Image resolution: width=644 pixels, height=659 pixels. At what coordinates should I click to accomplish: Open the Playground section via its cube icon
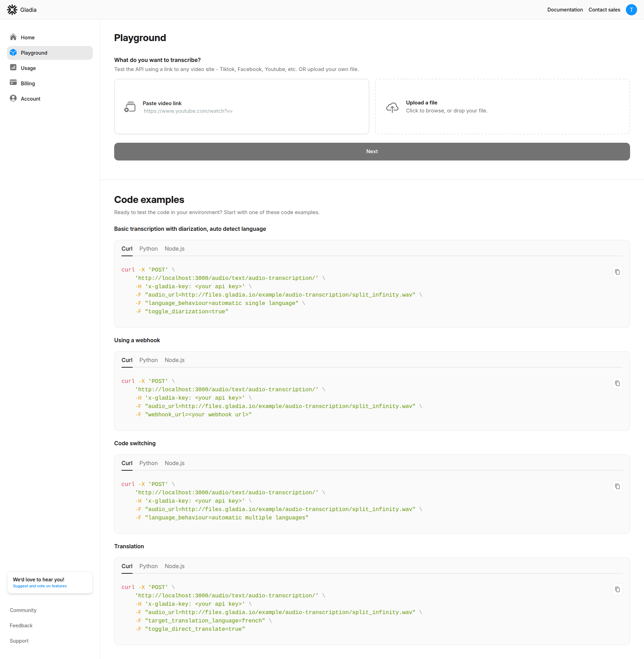click(x=13, y=53)
